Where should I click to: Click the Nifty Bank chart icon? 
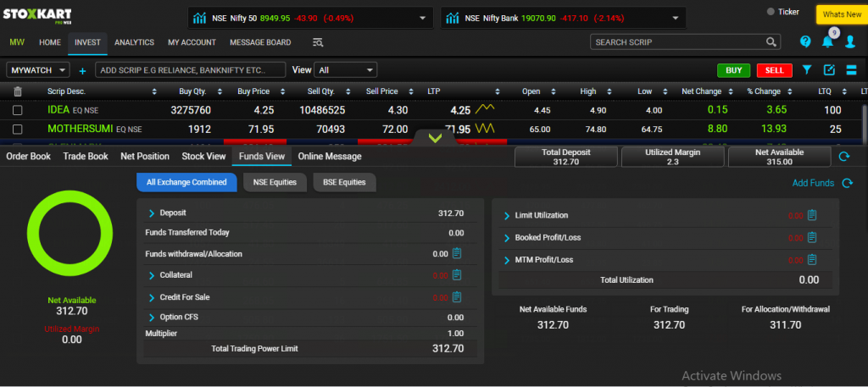(453, 18)
